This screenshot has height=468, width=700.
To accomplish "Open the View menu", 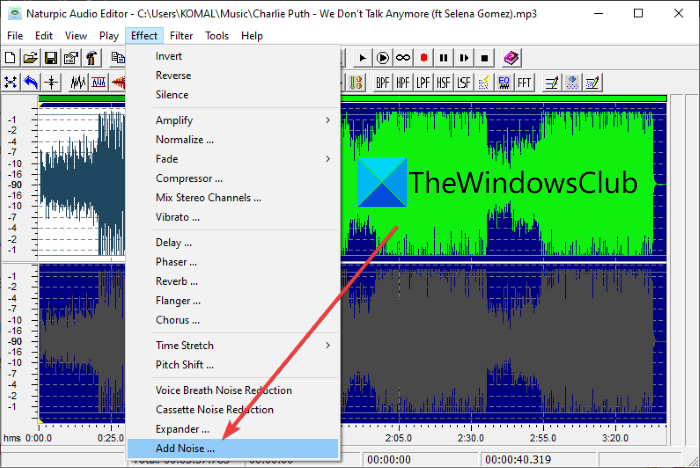I will pyautogui.click(x=76, y=36).
